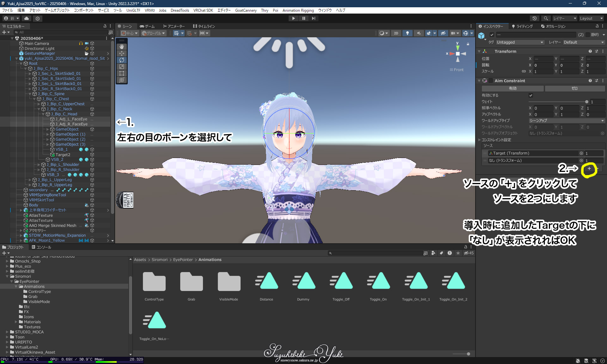Toggle scene orthographic lock icon
Image resolution: width=607 pixels, height=364 pixels.
[x=468, y=44]
